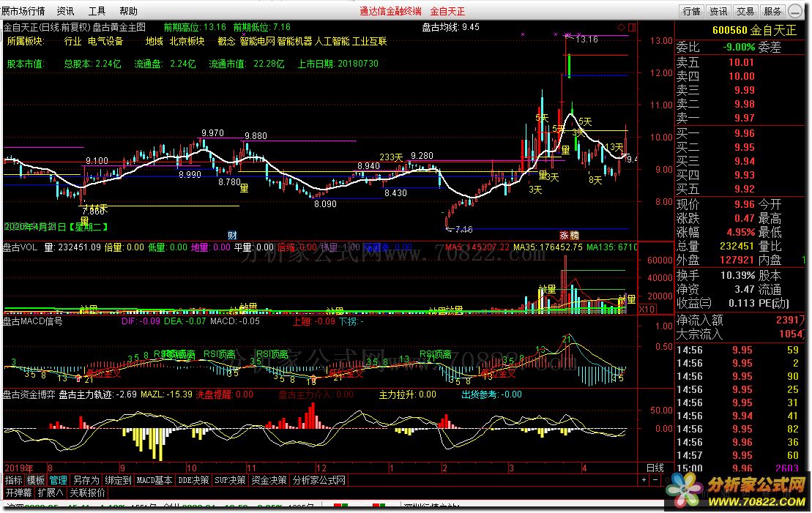Select the SUP决策 template tab
Image resolution: width=812 pixels, height=513 pixels.
pyautogui.click(x=230, y=480)
